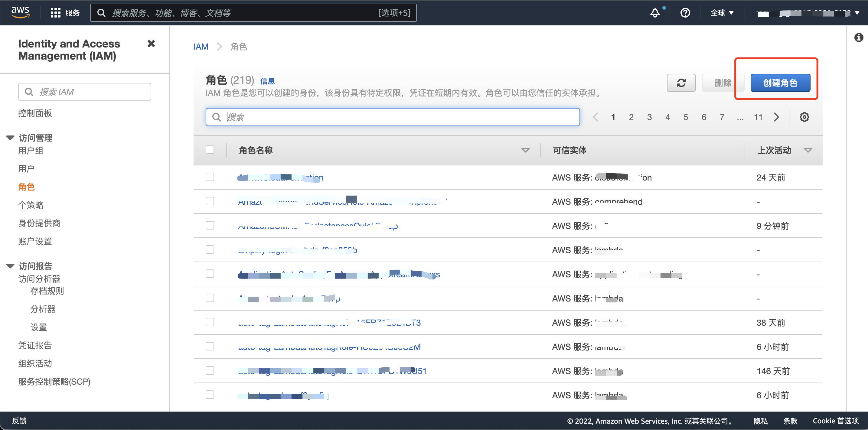
Task: Open 控制面板 in sidebar
Action: click(x=35, y=113)
